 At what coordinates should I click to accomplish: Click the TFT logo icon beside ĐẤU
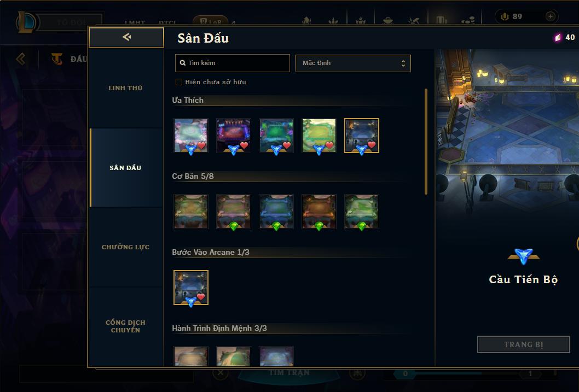[x=57, y=58]
